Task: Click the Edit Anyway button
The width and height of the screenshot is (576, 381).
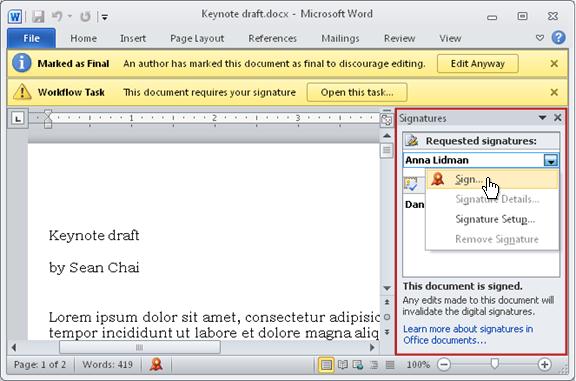Action: (478, 64)
